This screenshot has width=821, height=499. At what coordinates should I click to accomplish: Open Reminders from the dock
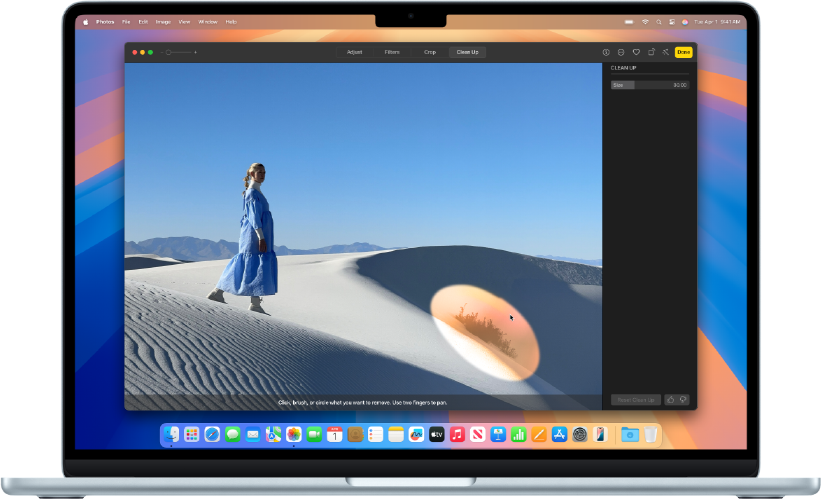375,434
